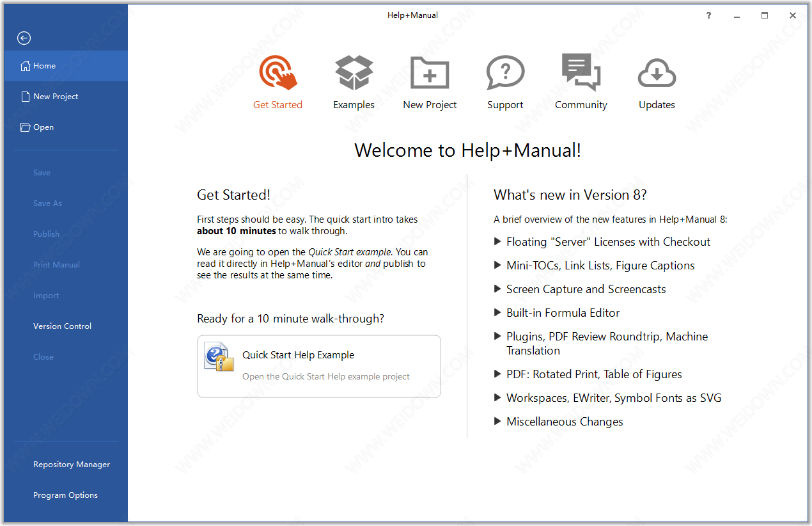Expand Floating "Server" Licenses with Checkout
The width and height of the screenshot is (812, 526).
pos(607,242)
